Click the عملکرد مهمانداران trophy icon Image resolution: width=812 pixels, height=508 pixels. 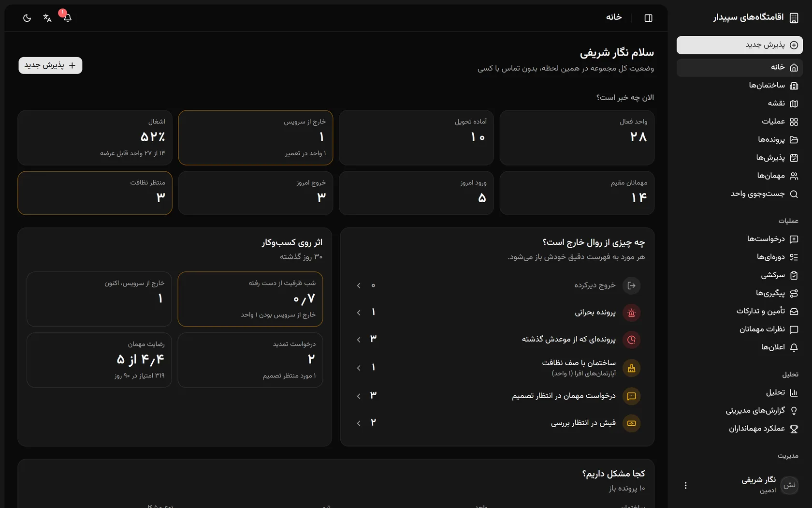tap(794, 429)
